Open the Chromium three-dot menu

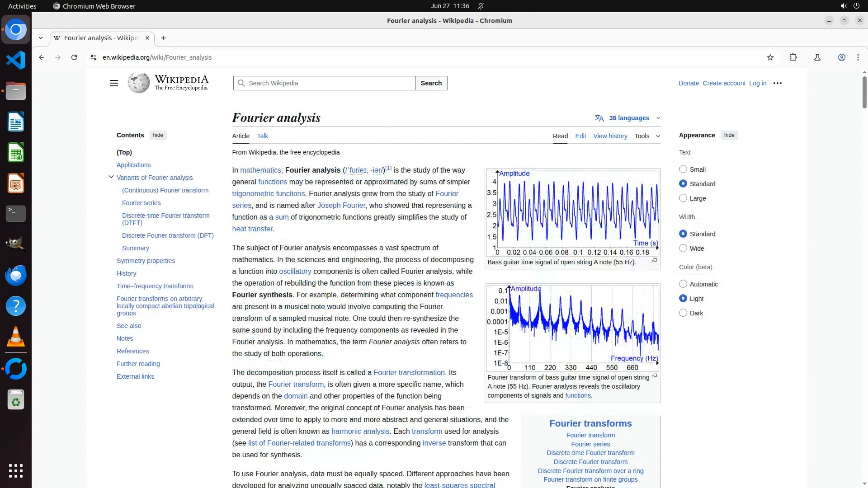pyautogui.click(x=858, y=57)
